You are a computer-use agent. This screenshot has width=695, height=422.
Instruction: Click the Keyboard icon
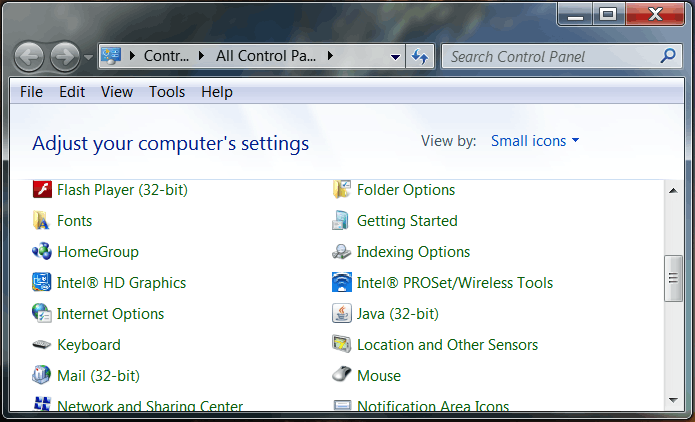coord(42,344)
